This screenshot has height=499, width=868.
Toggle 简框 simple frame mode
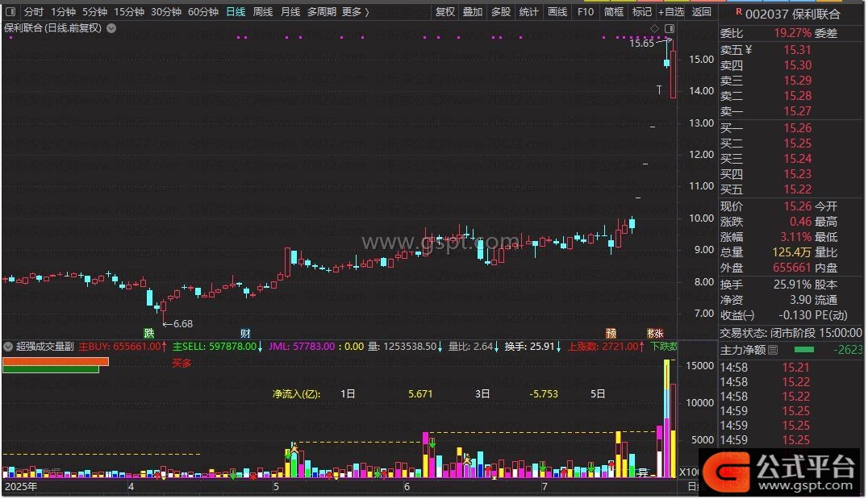[614, 11]
